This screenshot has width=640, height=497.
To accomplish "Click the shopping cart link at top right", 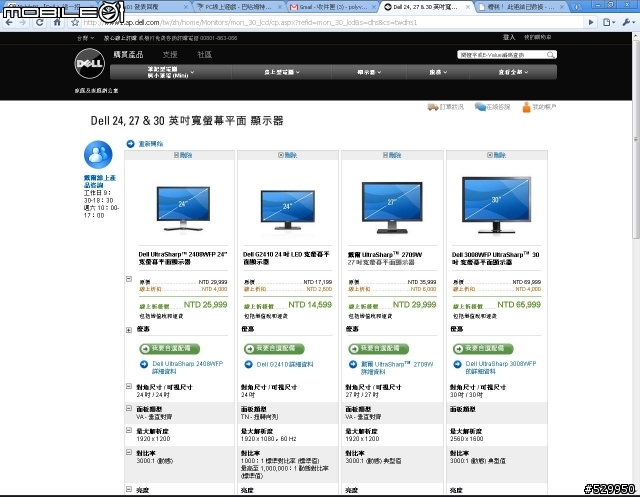I will tap(538, 37).
